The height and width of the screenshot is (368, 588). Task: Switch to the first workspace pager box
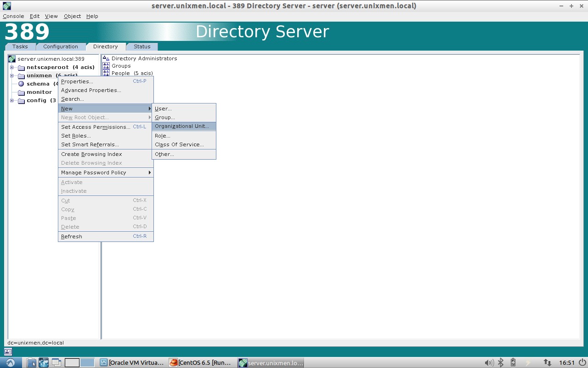[x=72, y=362]
